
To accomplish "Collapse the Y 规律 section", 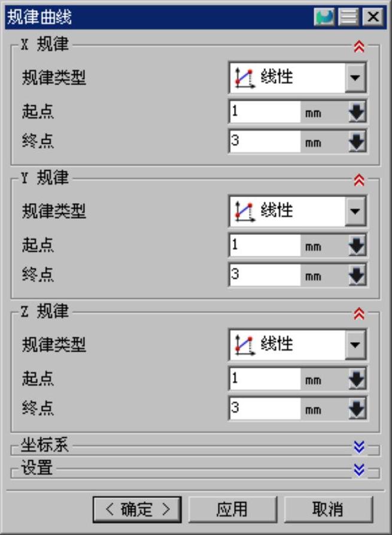I will point(359,180).
